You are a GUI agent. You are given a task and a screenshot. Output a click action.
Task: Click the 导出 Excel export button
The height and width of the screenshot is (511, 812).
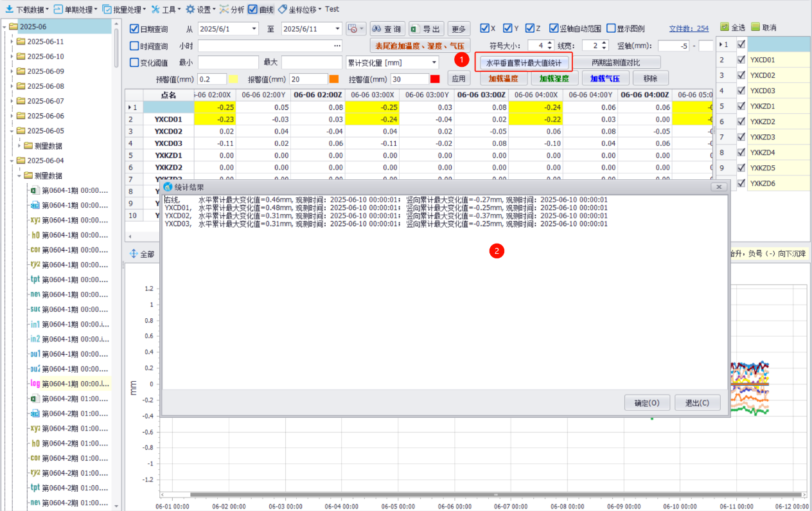click(426, 29)
